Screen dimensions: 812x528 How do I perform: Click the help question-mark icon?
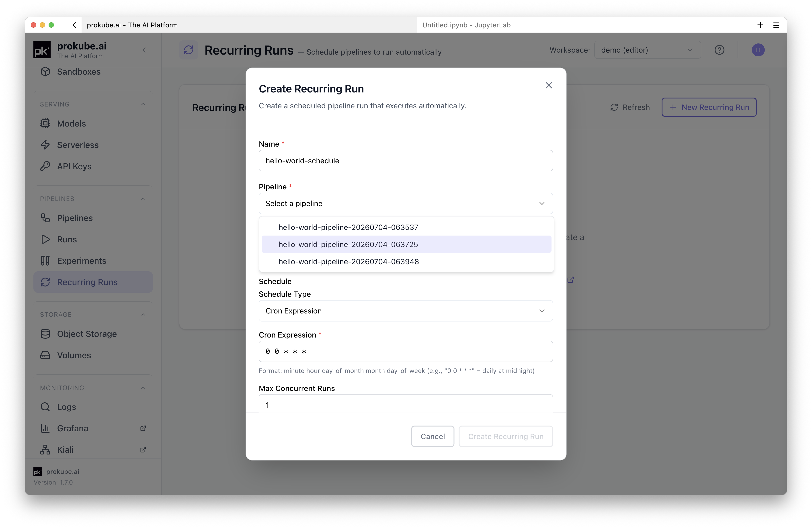[719, 50]
